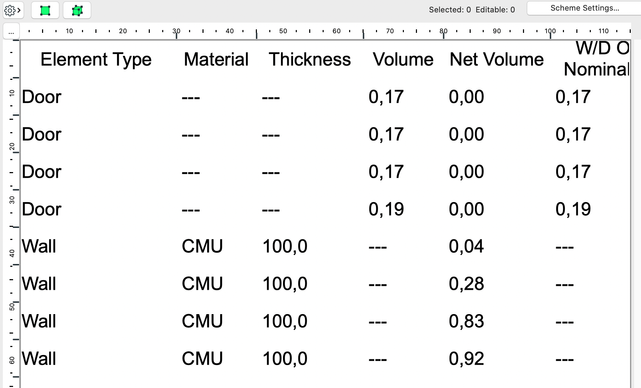
Task: Click the W/D Nominal column header
Action: tap(597, 59)
